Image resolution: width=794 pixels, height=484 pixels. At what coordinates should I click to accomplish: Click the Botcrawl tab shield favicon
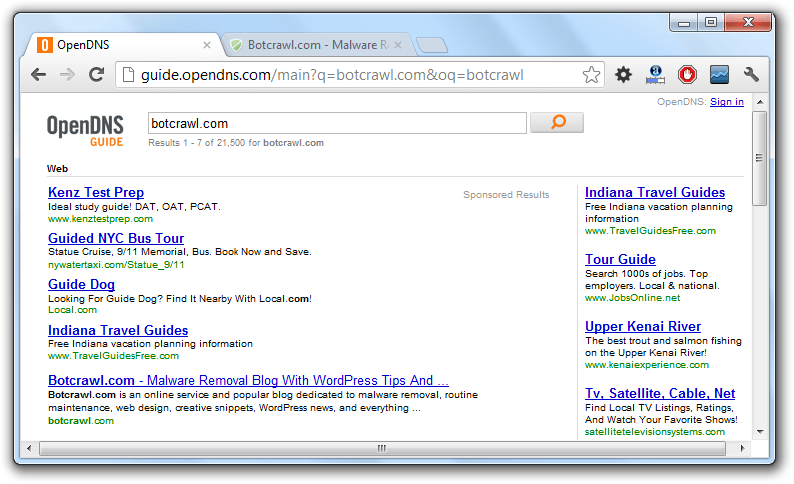tap(236, 46)
